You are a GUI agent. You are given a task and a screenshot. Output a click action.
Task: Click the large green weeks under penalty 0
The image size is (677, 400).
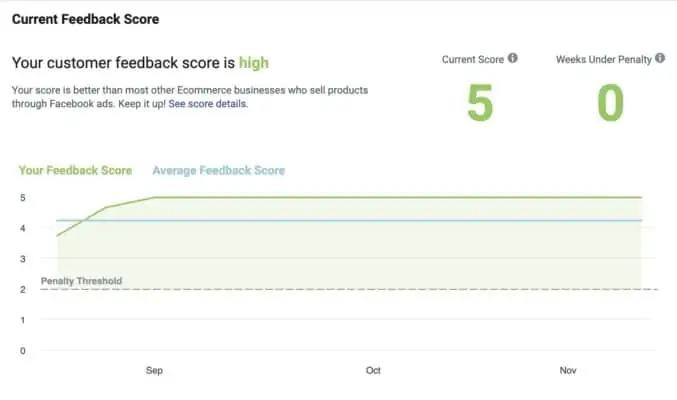610,104
